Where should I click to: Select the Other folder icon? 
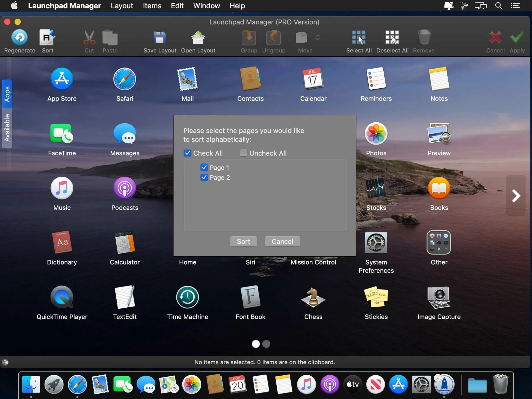439,243
